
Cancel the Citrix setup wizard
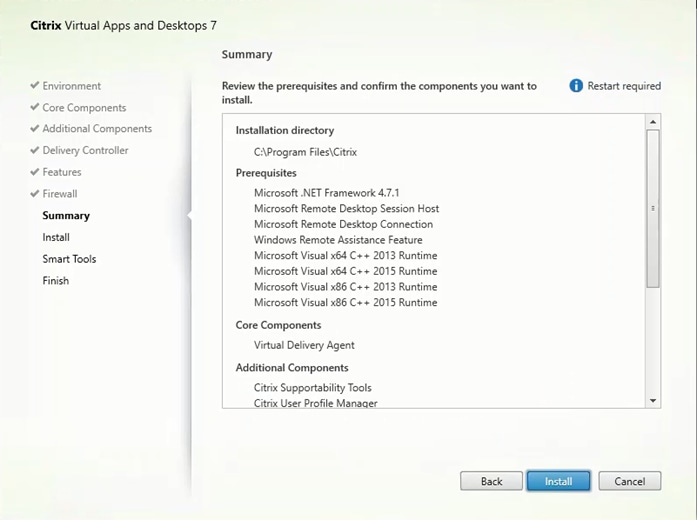(x=630, y=481)
